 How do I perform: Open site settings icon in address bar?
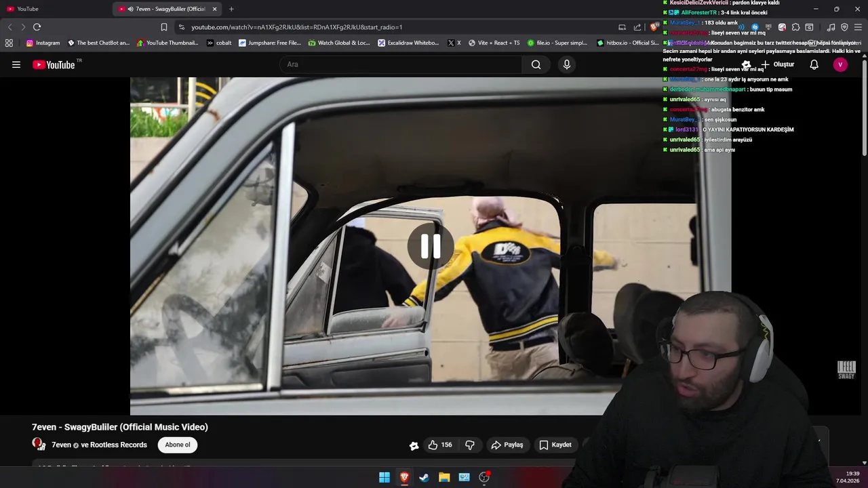(181, 27)
